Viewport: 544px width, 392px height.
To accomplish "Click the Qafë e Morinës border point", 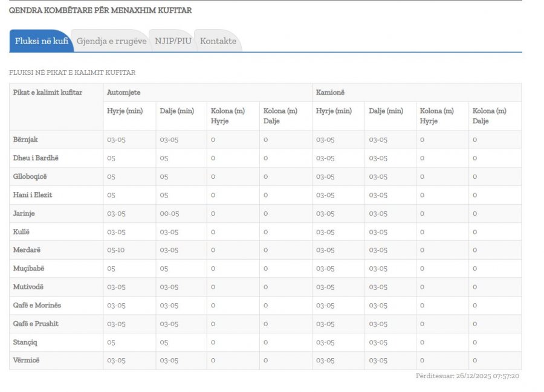I will click(x=37, y=305).
